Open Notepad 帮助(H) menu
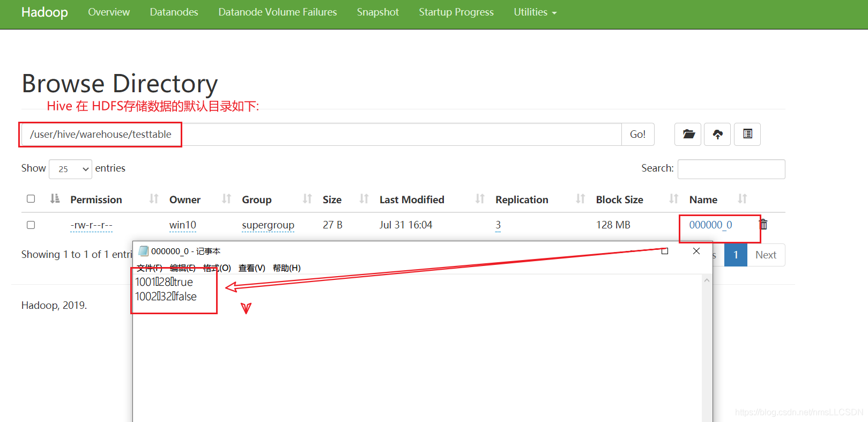Image resolution: width=868 pixels, height=422 pixels. tap(287, 268)
